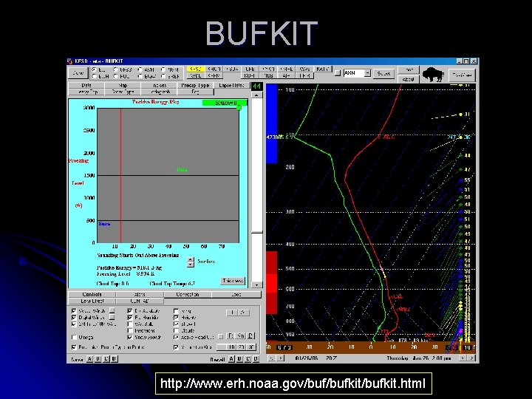This screenshot has width=532, height=399.
Task: Open the Map tab
Action: (123, 85)
